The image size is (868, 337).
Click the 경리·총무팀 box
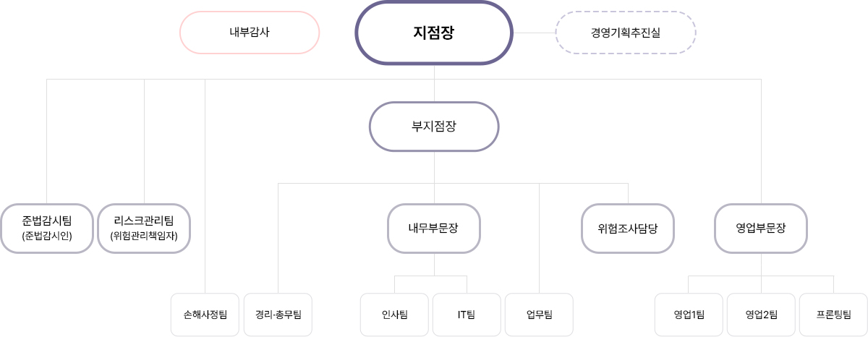tap(278, 315)
